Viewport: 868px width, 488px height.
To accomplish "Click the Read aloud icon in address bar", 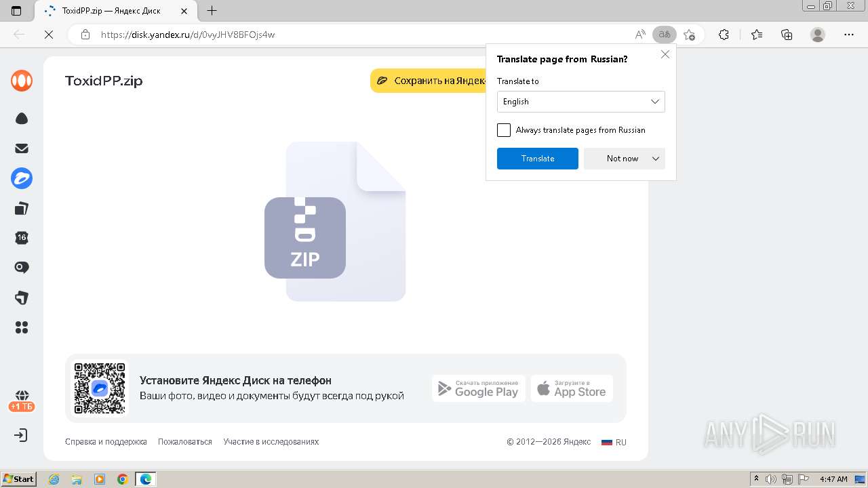I will point(640,35).
